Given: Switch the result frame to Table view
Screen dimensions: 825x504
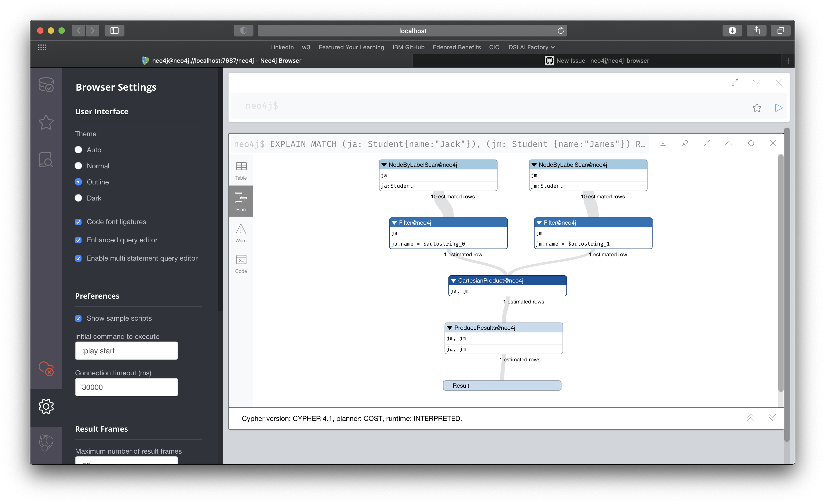Looking at the screenshot, I should tap(241, 170).
